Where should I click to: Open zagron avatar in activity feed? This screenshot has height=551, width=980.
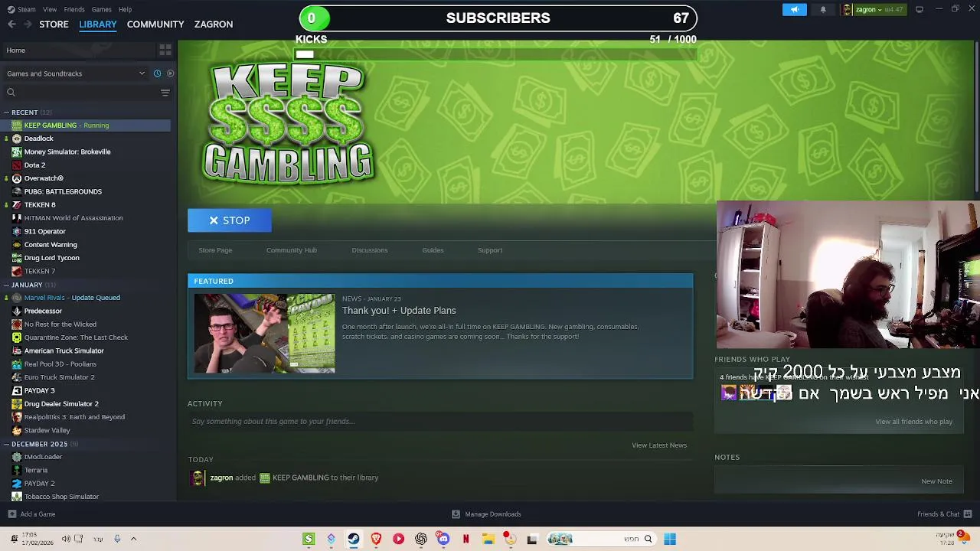click(198, 478)
